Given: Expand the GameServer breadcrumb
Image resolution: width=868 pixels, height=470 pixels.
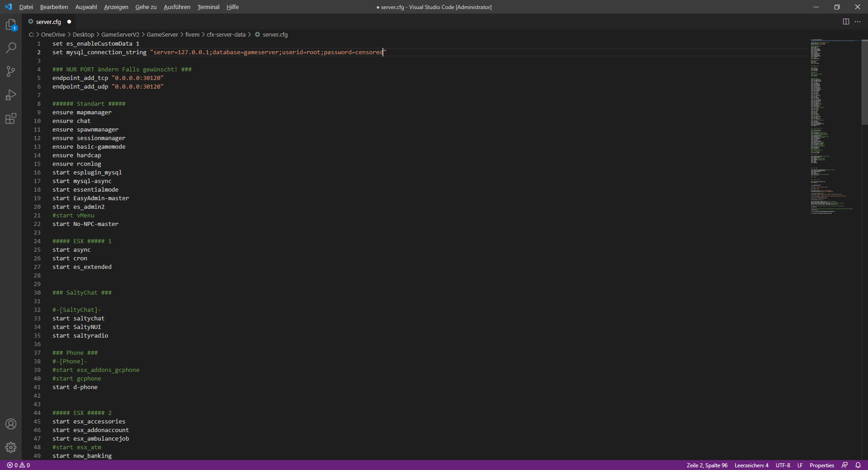Looking at the screenshot, I should click(x=162, y=34).
